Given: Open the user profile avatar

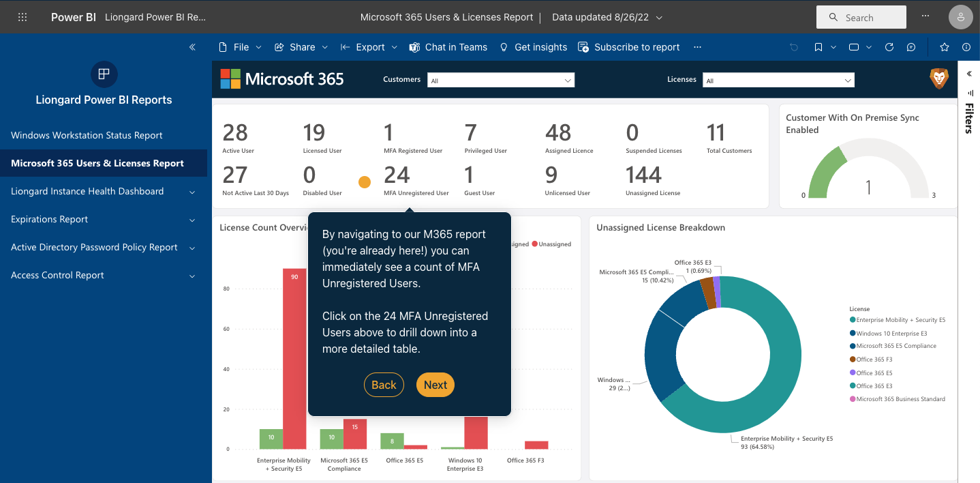Looking at the screenshot, I should 960,17.
